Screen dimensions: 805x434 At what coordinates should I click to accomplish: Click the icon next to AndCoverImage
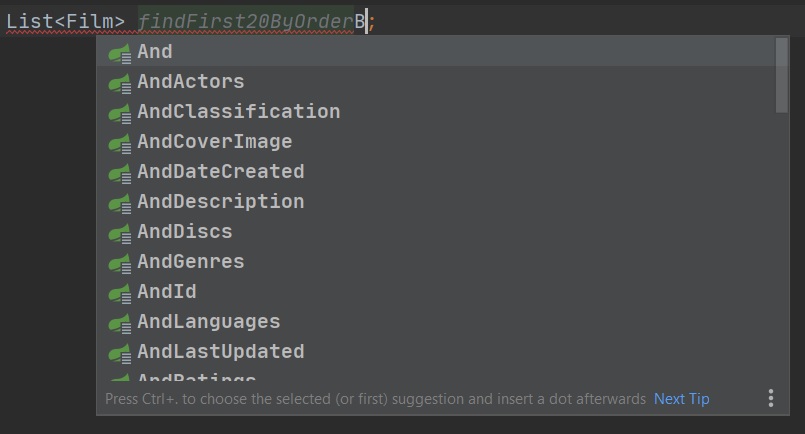[120, 143]
